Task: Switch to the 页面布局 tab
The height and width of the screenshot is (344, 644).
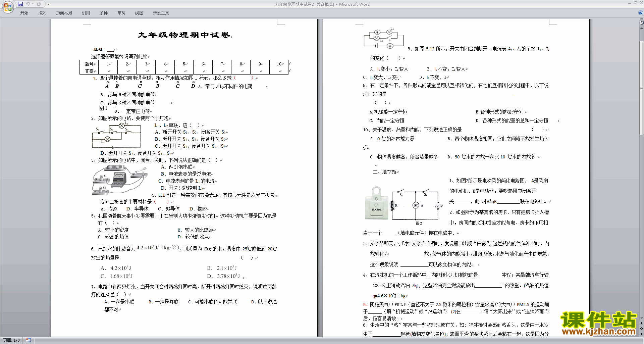Action: (64, 13)
